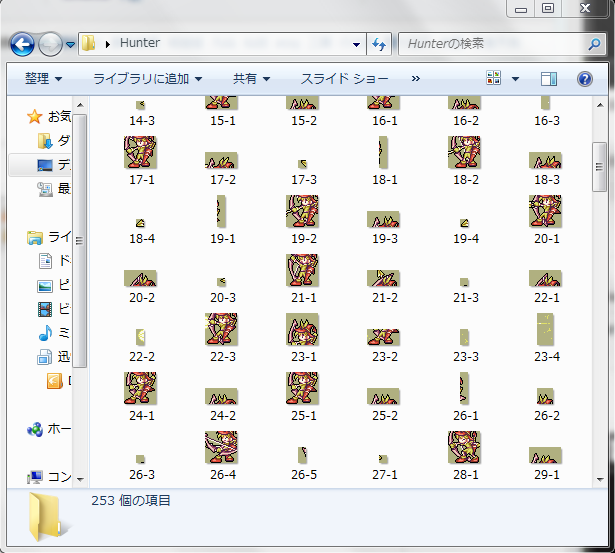
Task: Refresh the Hunter folder view
Action: pos(379,44)
